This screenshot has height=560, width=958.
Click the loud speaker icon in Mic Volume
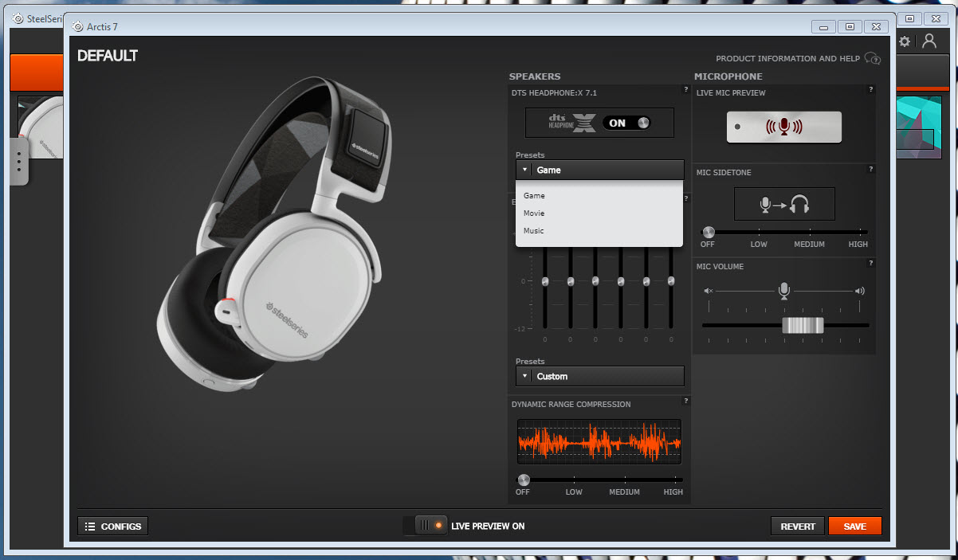pos(859,292)
